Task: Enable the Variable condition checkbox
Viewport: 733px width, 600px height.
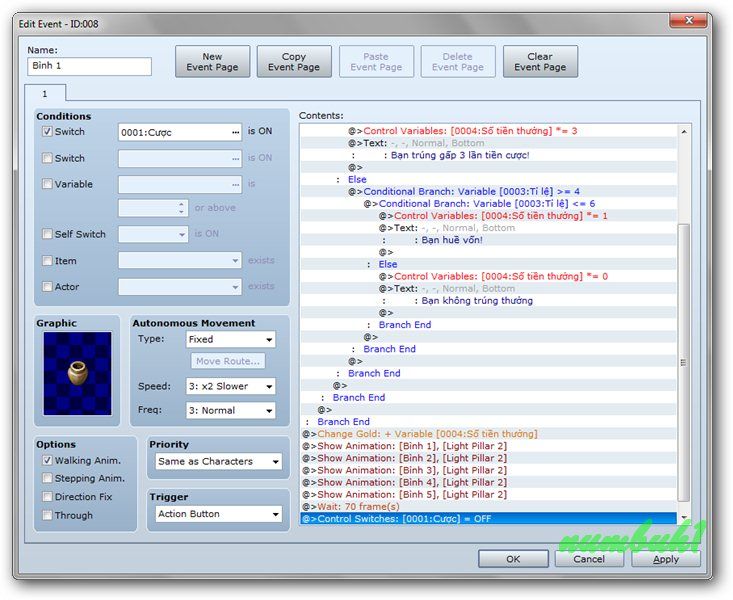Action: [x=47, y=184]
